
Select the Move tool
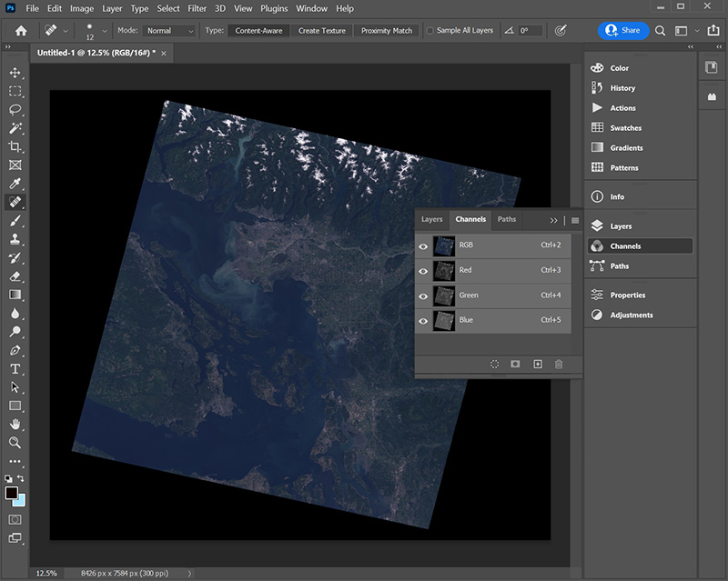coord(15,73)
